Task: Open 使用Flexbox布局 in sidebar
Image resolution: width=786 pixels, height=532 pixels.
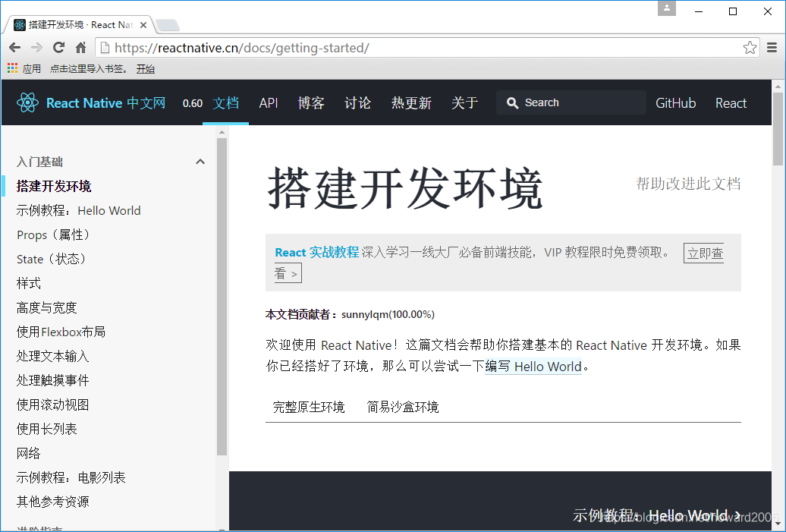Action: (61, 332)
